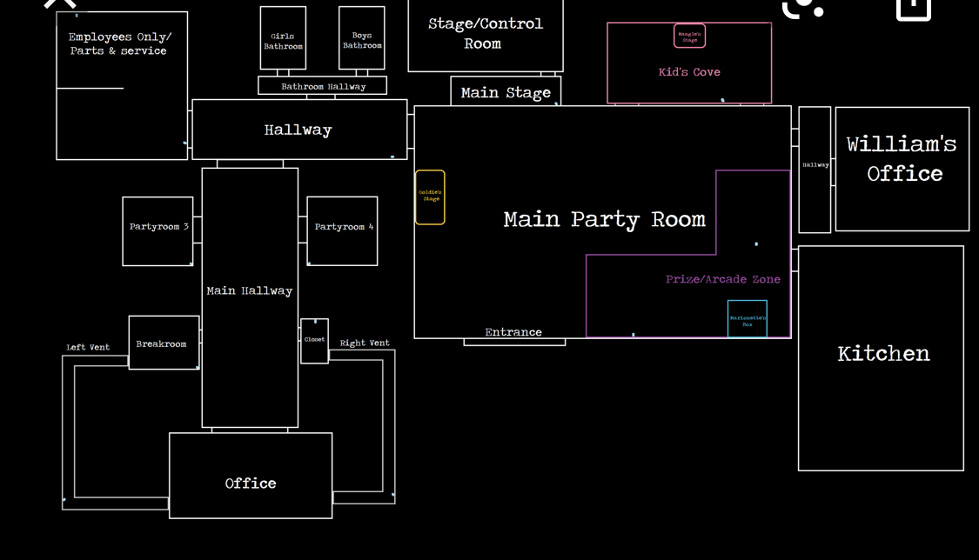Tap the visual search lens icon

(x=803, y=8)
